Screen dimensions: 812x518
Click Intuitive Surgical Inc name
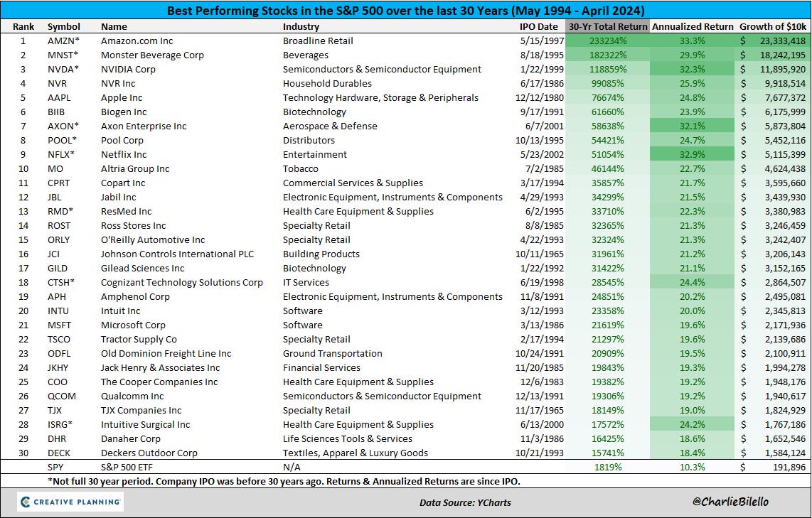146,425
